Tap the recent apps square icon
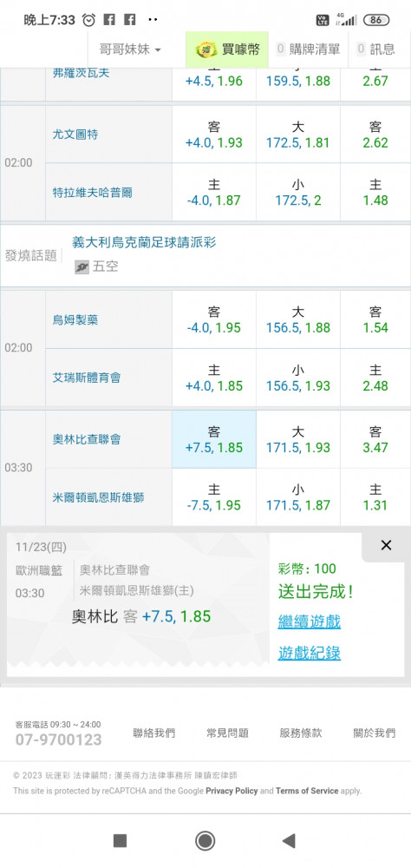This screenshot has width=411, height=868. (120, 841)
